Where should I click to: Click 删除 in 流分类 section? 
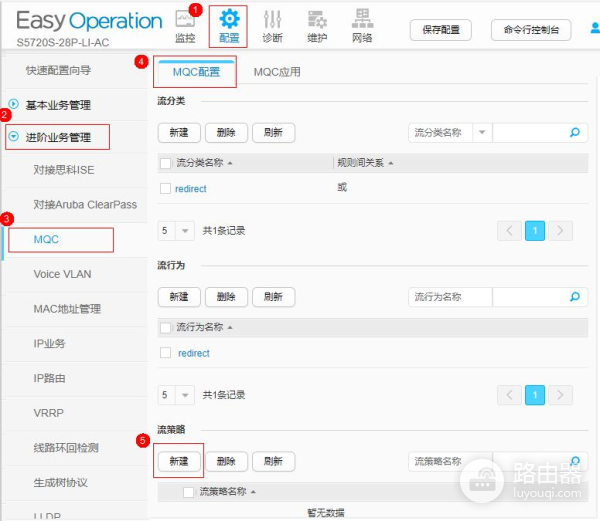pos(226,132)
